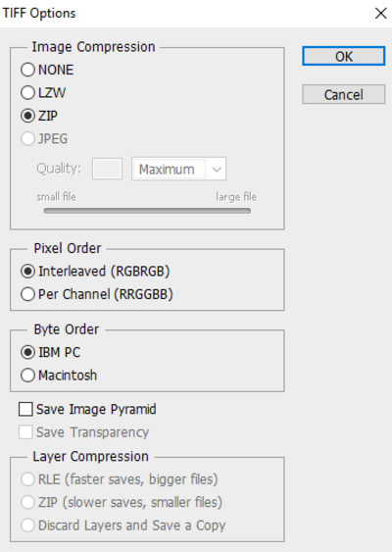Click the Cancel button
392x552 pixels.
[x=343, y=94]
